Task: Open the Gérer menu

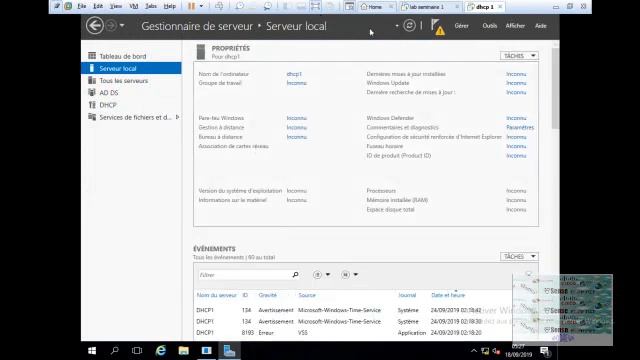Action: tap(462, 26)
